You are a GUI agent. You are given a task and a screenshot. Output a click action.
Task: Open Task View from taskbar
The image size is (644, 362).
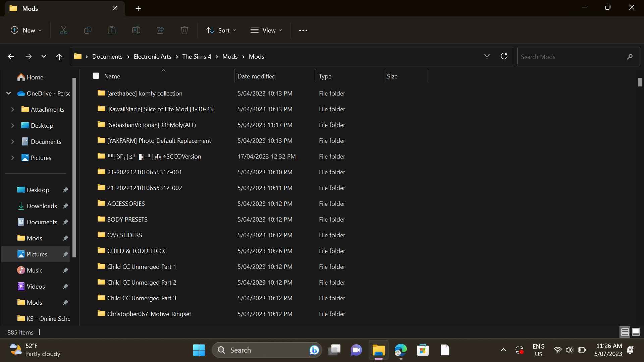pyautogui.click(x=334, y=350)
